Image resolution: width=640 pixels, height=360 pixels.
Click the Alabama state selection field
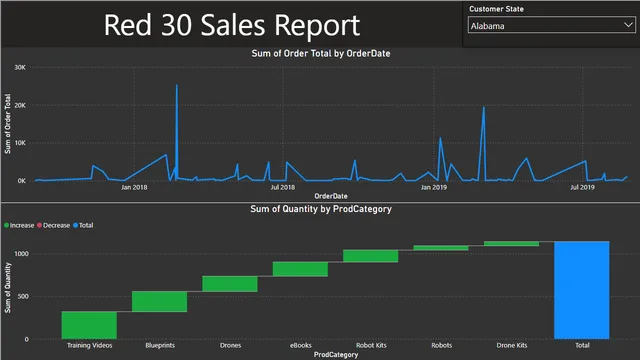point(551,25)
